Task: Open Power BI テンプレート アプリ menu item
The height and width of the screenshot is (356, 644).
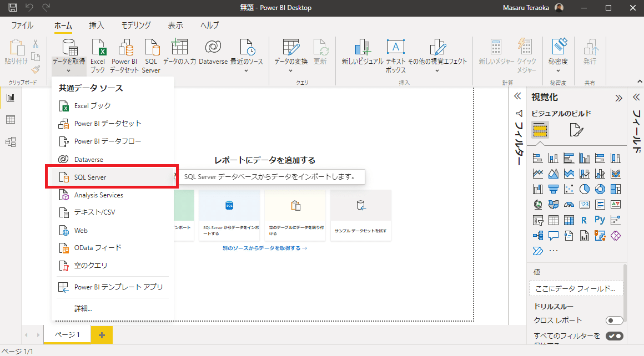Action: click(x=113, y=287)
